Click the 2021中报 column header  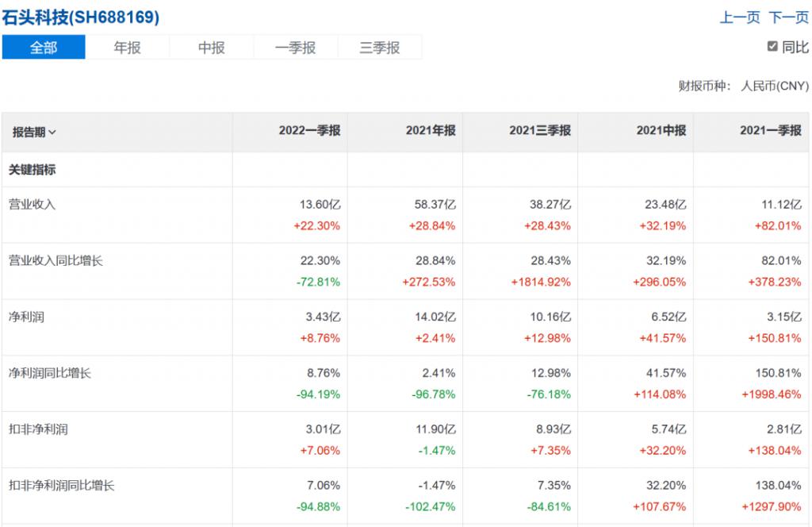coord(661,131)
